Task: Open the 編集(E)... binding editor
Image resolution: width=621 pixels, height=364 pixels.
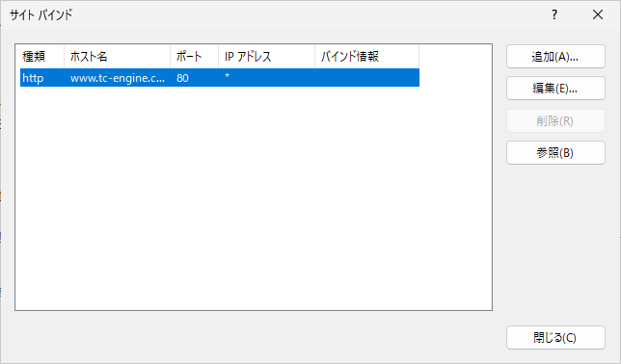Action: [x=555, y=89]
